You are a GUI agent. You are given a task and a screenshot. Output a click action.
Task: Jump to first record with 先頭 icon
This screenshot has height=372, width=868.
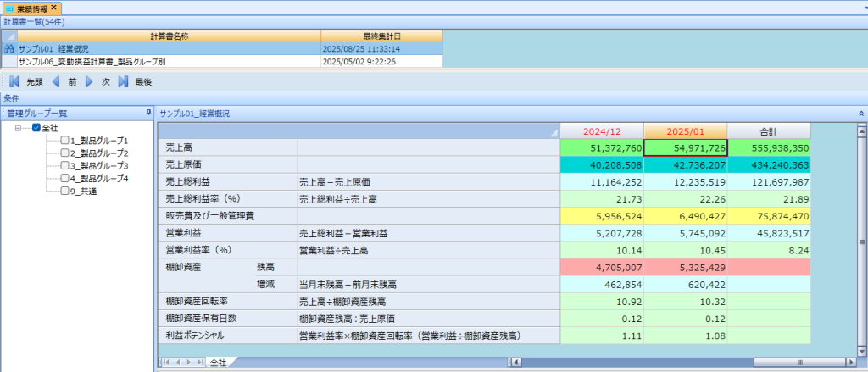coord(14,82)
